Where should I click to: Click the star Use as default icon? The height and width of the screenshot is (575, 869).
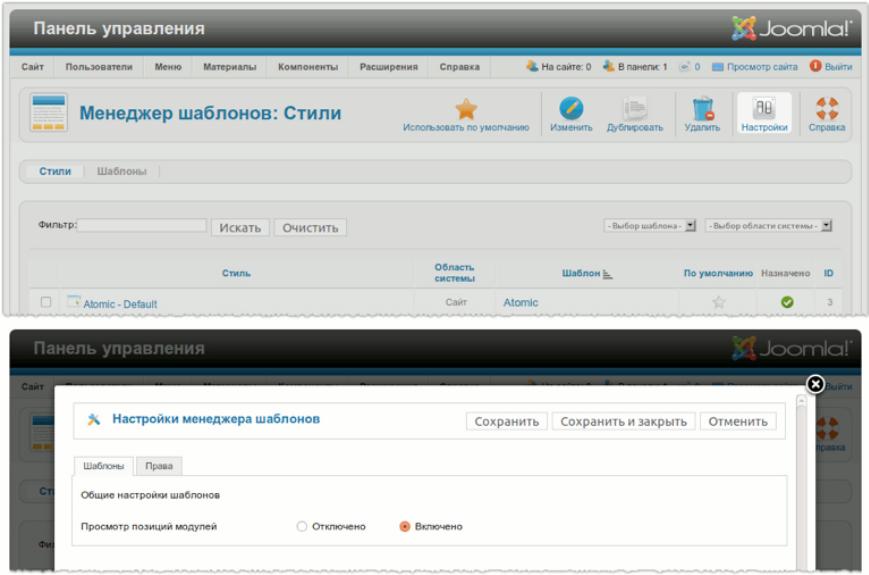(466, 109)
